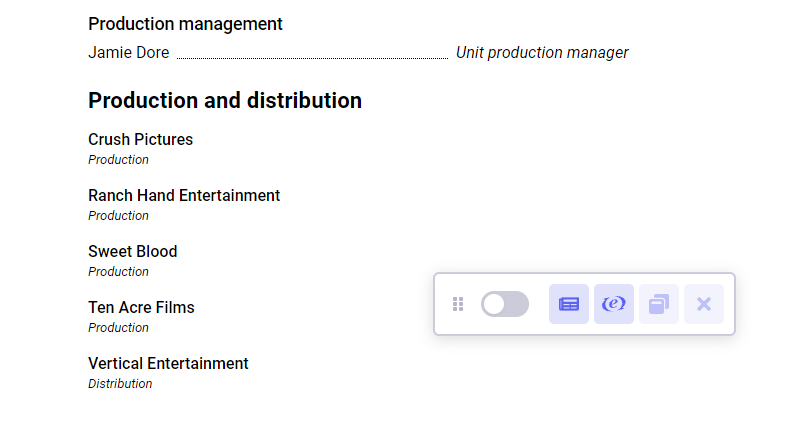Click Production label under Ten Acre Films
Image resolution: width=788 pixels, height=427 pixels.
(119, 328)
